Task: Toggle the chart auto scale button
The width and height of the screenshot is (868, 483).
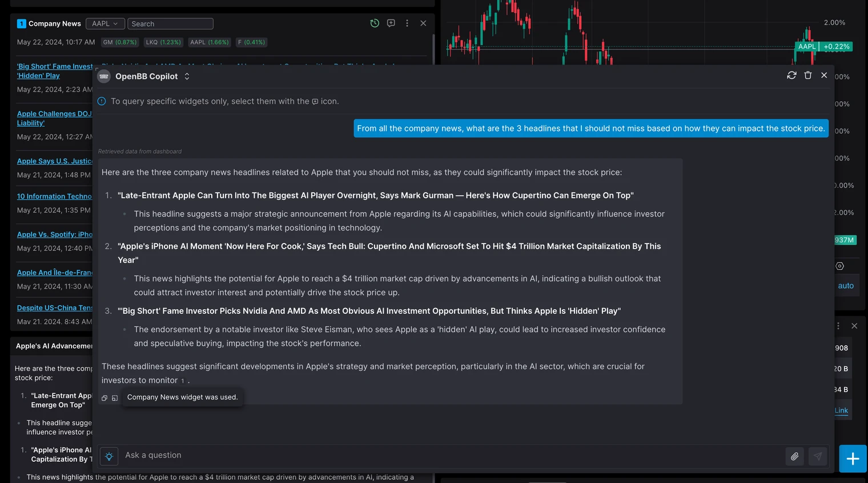Action: [x=846, y=286]
